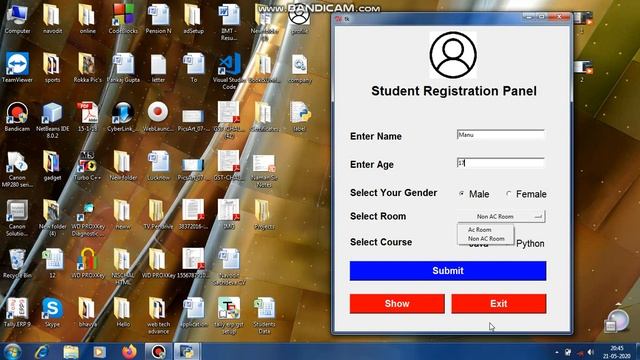Open the Hello folder
The image size is (640, 360).
click(123, 312)
